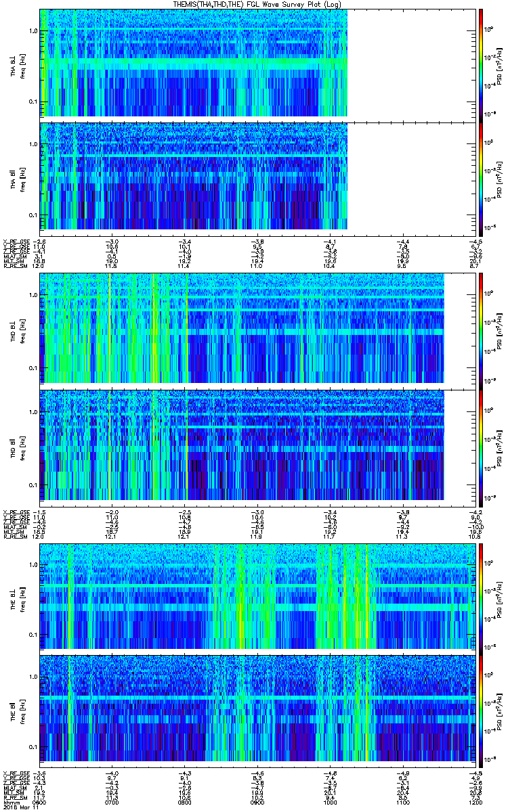
Task: Click the 1.0 tick on THD B⊥ axis
Action: [33, 296]
